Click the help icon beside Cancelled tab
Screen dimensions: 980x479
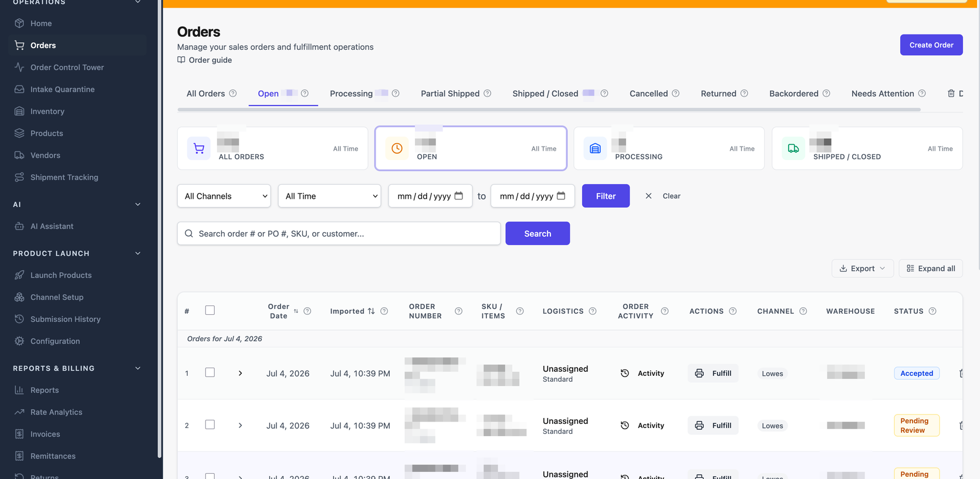(675, 93)
